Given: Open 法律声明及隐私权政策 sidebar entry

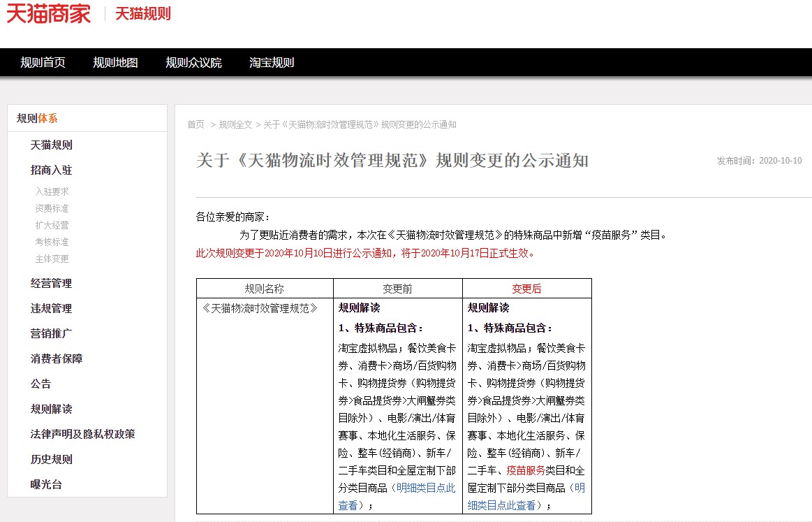Looking at the screenshot, I should click(x=83, y=434).
